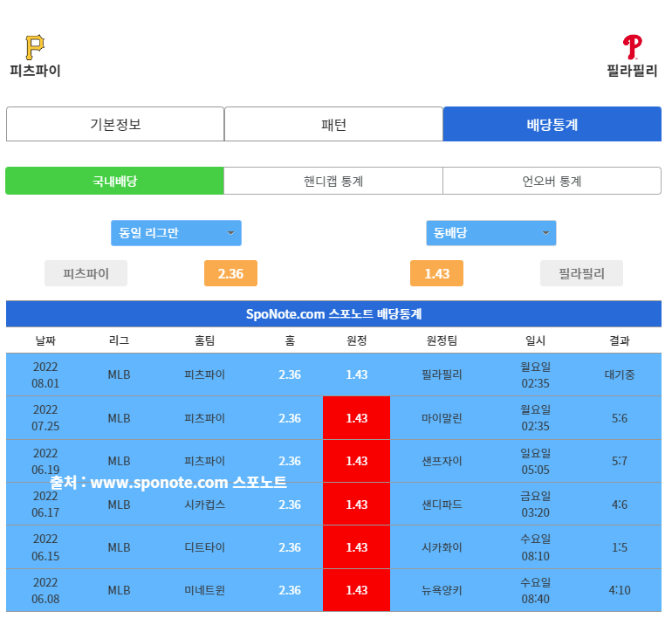Screen dimensions: 672x625
Task: Click the SpoNote.com 스포노트 배당통계 table header
Action: (x=333, y=314)
